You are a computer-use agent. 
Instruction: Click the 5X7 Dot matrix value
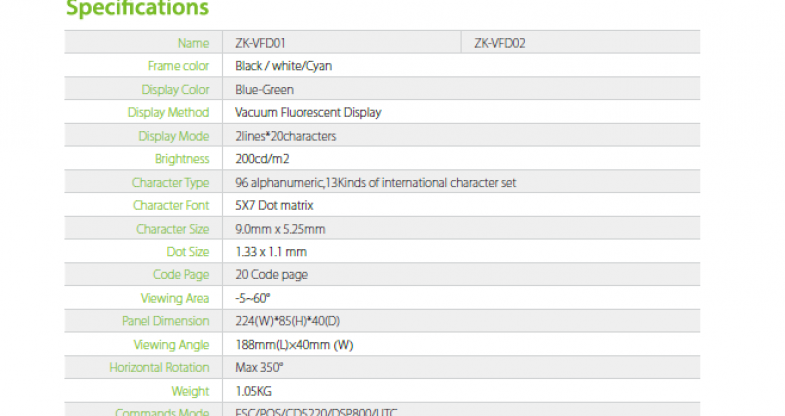(x=274, y=205)
